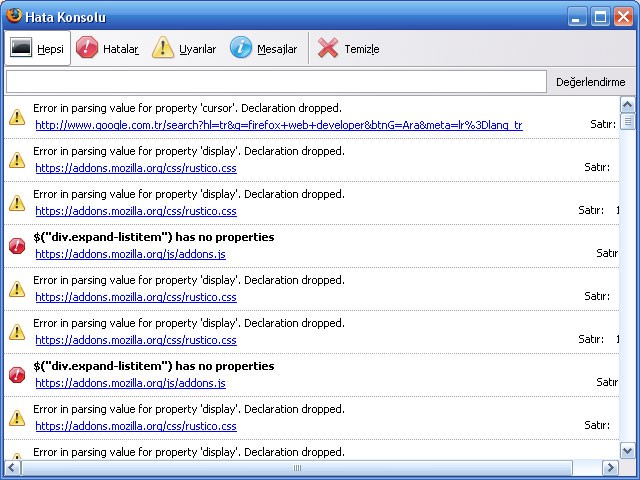Show Mesajlar info messages icon
The width and height of the screenshot is (640, 480).
[x=241, y=48]
